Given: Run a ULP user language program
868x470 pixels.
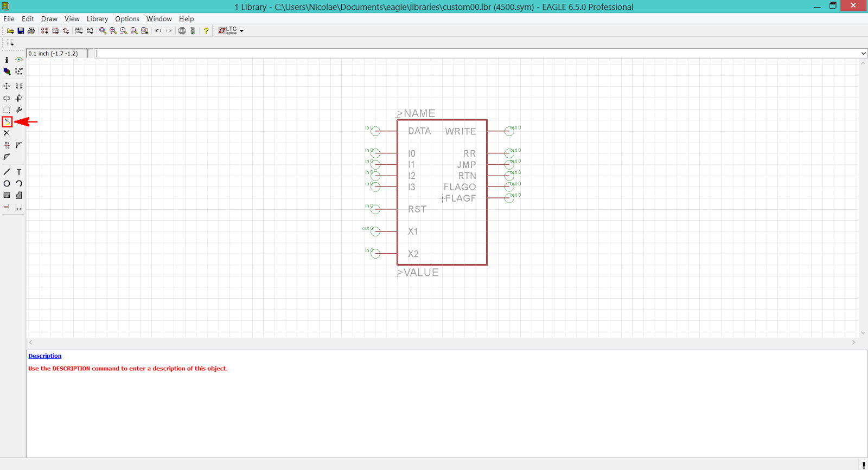Looking at the screenshot, I should [90, 31].
